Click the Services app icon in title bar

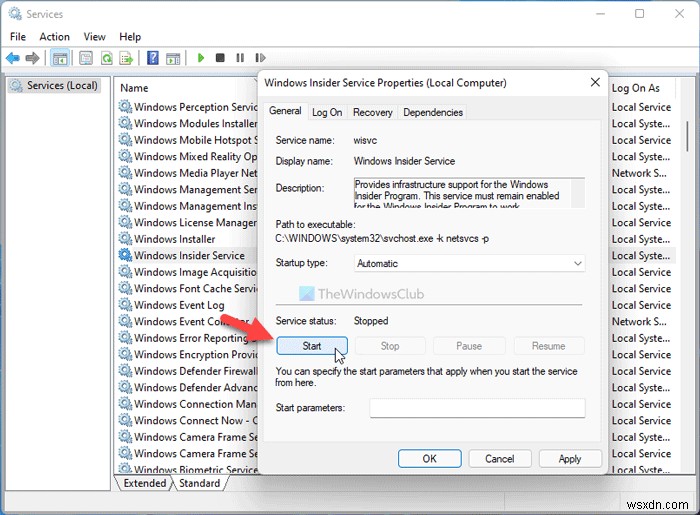click(x=15, y=14)
